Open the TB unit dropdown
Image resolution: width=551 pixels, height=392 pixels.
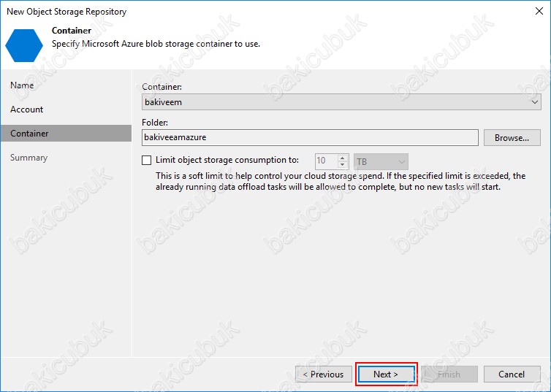pos(381,162)
